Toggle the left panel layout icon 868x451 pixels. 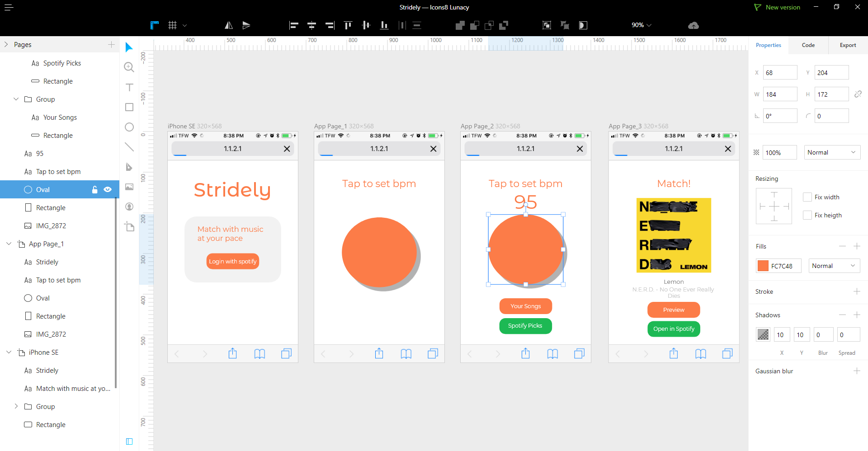tap(129, 442)
